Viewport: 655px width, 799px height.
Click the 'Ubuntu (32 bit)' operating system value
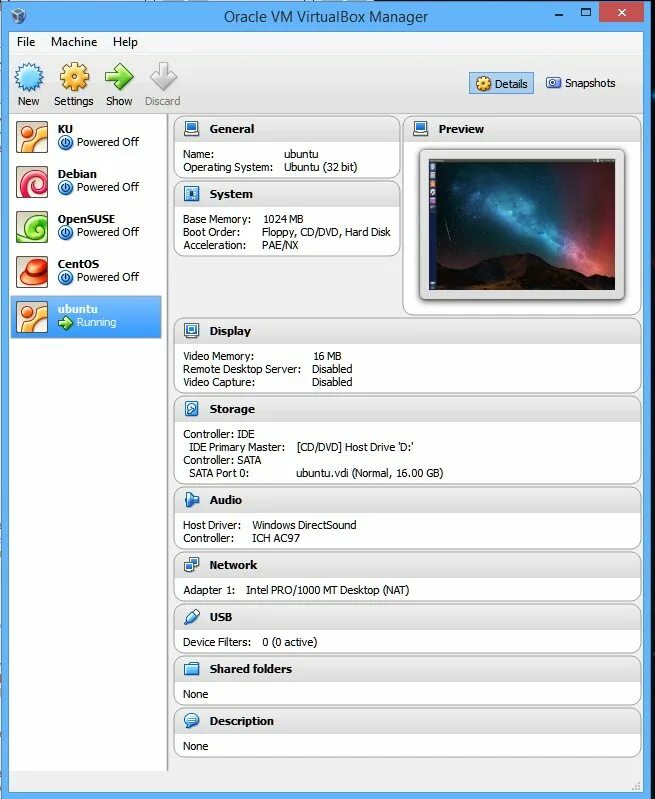click(x=321, y=167)
